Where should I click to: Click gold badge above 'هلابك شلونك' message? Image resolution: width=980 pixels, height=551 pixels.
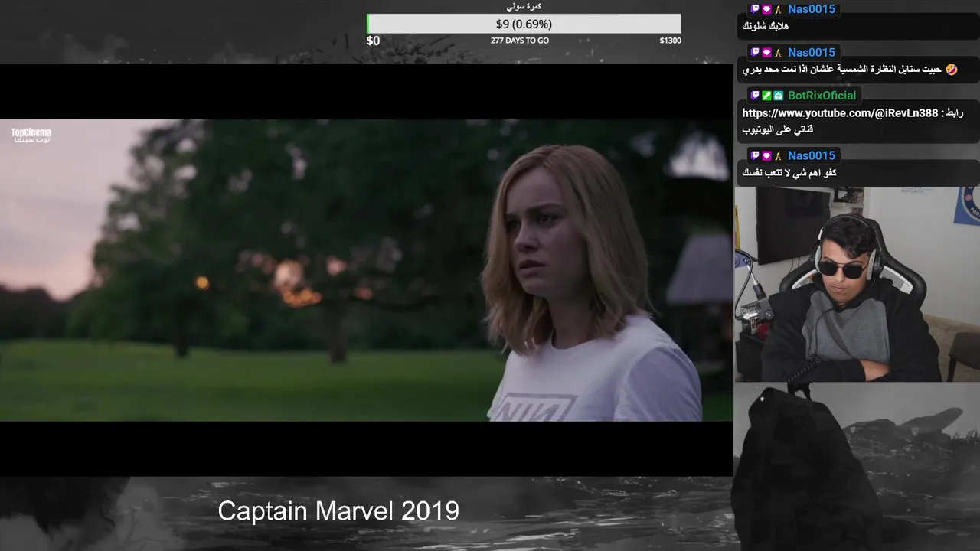778,9
